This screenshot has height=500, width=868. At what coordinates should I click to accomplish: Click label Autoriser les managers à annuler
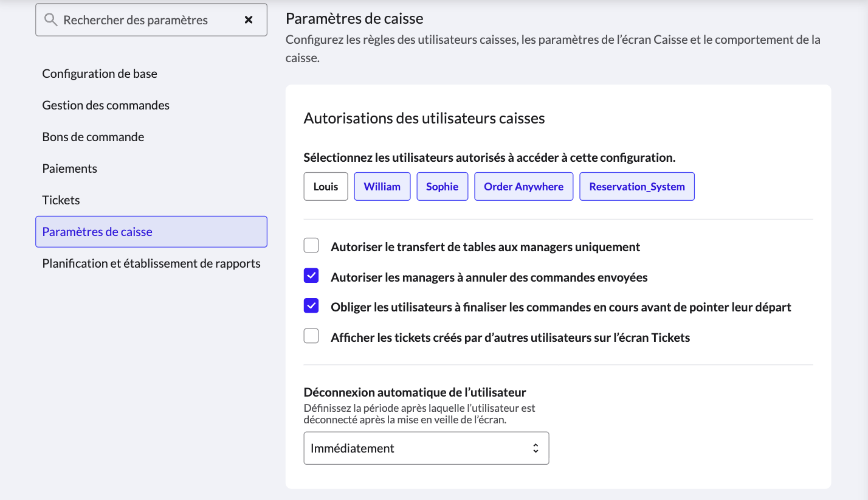tap(489, 277)
